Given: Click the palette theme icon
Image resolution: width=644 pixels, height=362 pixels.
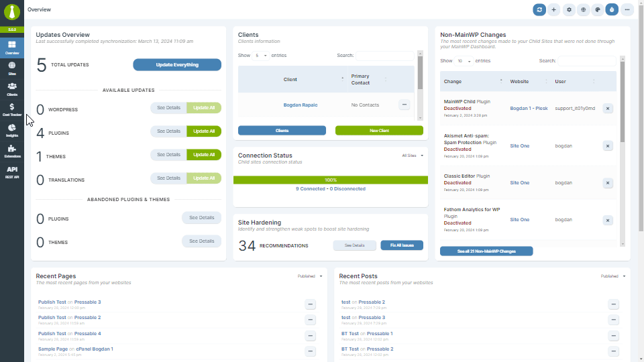Looking at the screenshot, I should [x=598, y=9].
